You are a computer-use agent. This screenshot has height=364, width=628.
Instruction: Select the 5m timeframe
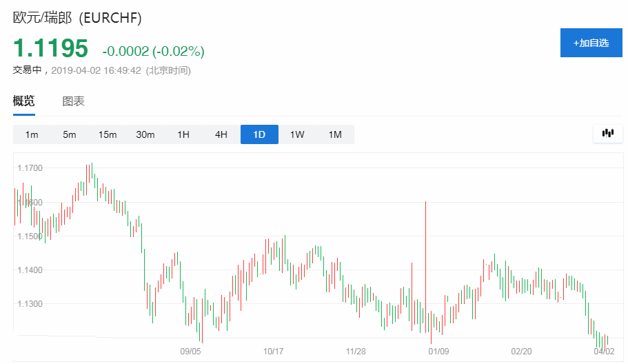click(70, 134)
